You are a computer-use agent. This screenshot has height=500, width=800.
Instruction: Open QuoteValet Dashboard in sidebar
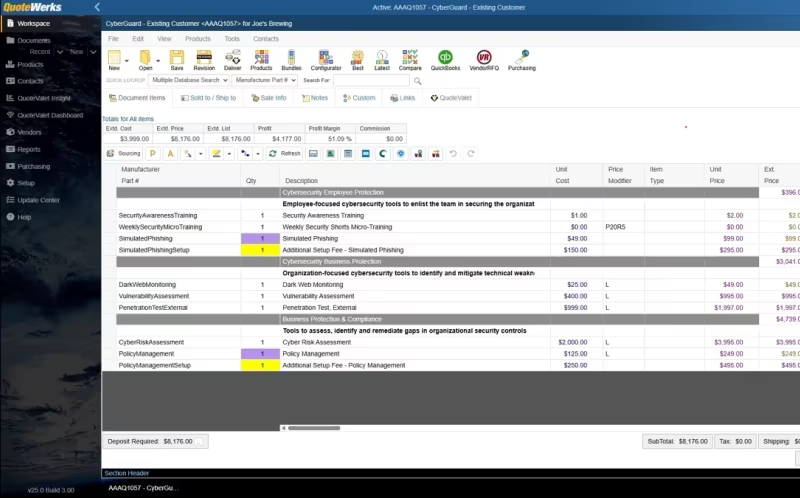pos(50,115)
